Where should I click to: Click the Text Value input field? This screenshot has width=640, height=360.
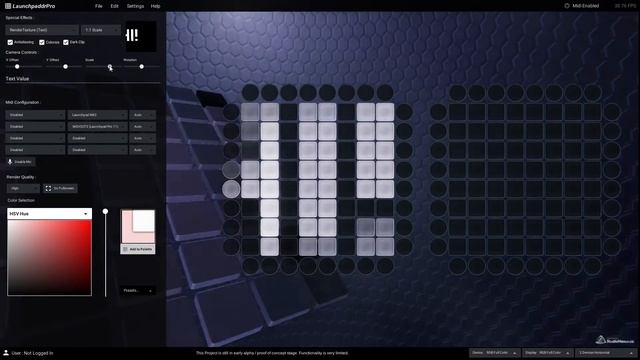pos(83,79)
